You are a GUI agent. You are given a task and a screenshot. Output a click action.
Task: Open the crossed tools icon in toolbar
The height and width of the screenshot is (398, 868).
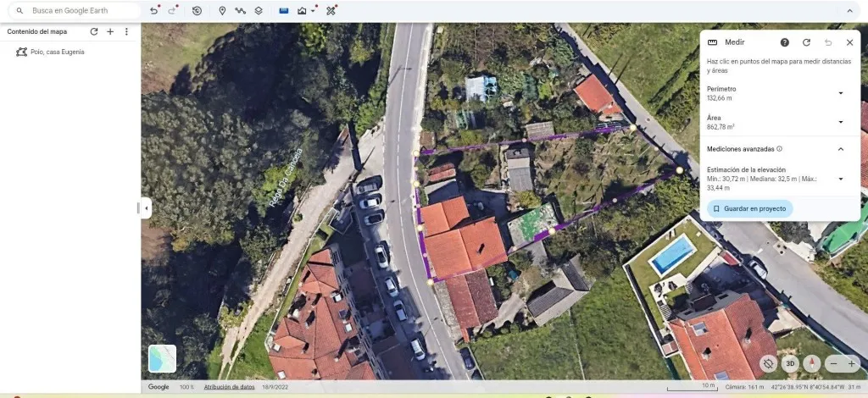[331, 10]
